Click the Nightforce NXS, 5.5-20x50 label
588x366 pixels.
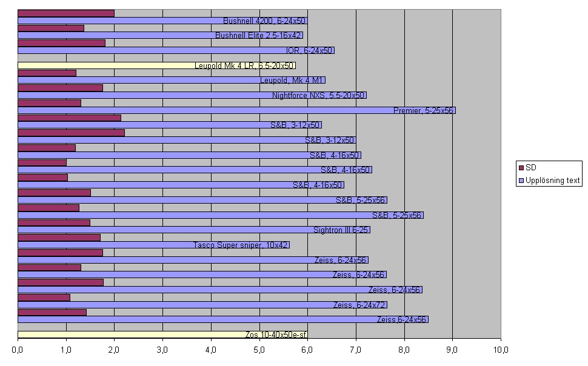319,95
